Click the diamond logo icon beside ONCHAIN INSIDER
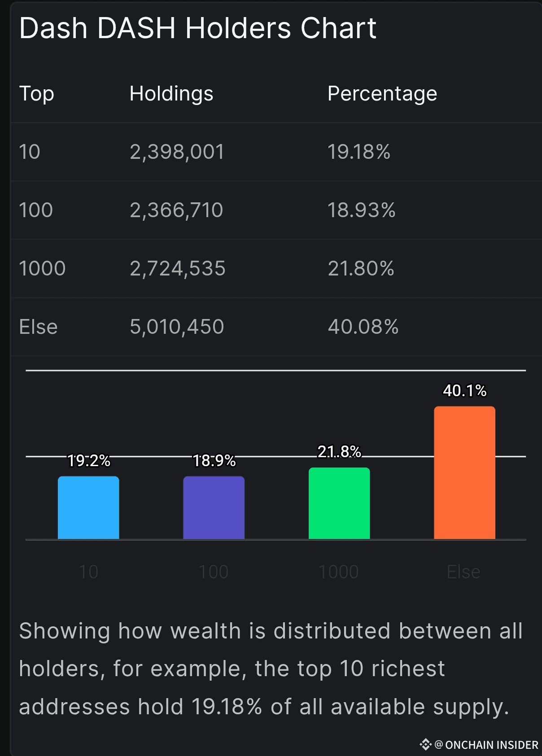This screenshot has width=542, height=756. [x=425, y=745]
